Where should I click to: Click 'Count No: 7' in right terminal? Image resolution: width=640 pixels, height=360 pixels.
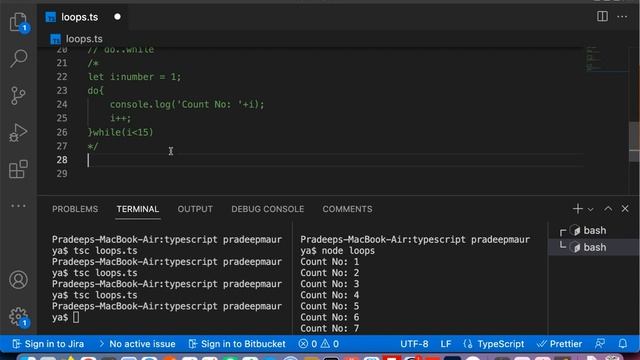click(x=329, y=328)
